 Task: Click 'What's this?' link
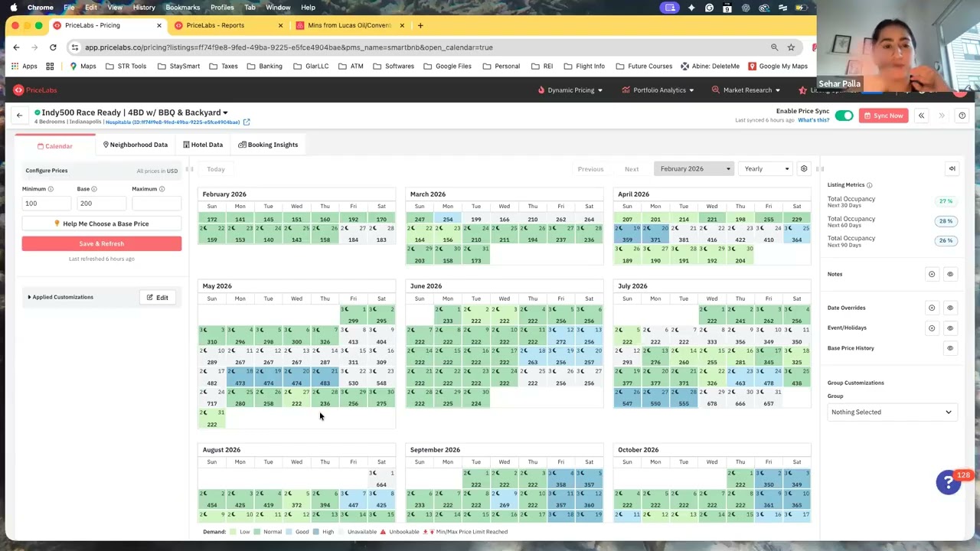coord(813,120)
